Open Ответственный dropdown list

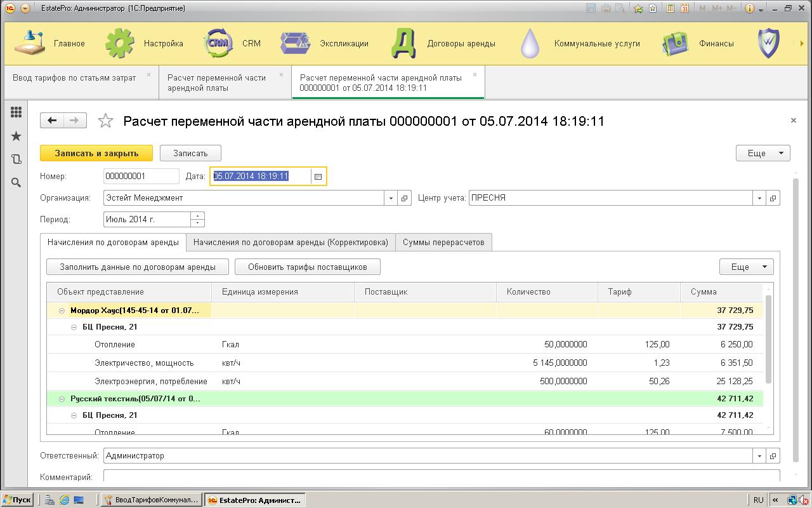point(759,456)
